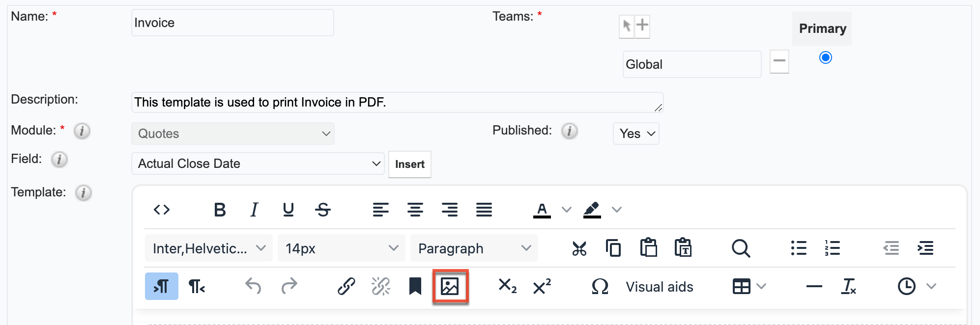Open the find and replace magnifier icon
This screenshot has width=980, height=325.
[x=740, y=248]
